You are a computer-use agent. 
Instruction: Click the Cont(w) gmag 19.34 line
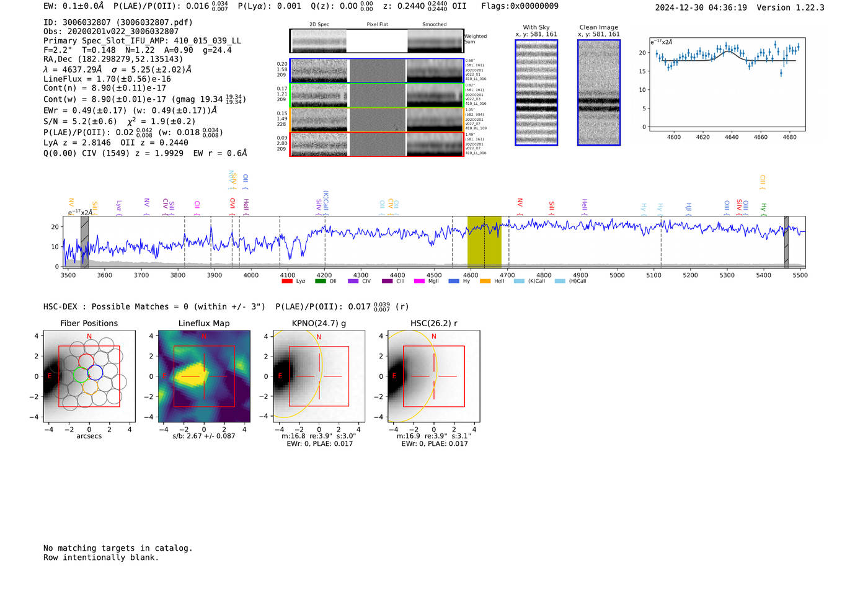point(144,99)
